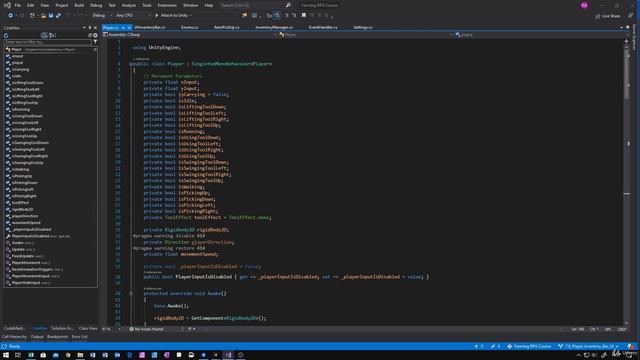640x360 pixels.
Task: Open the Git branch selector in status bar
Action: 588,346
